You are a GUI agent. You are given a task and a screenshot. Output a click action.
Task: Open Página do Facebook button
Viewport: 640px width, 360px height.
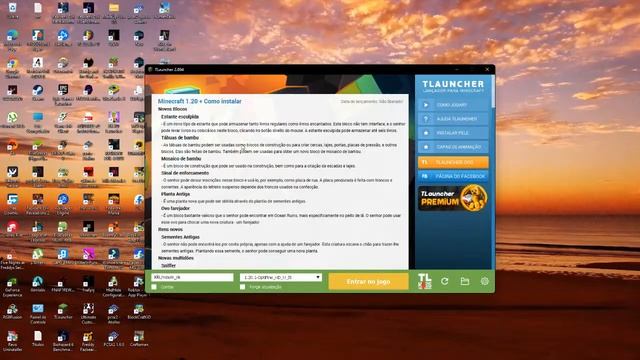click(x=453, y=176)
